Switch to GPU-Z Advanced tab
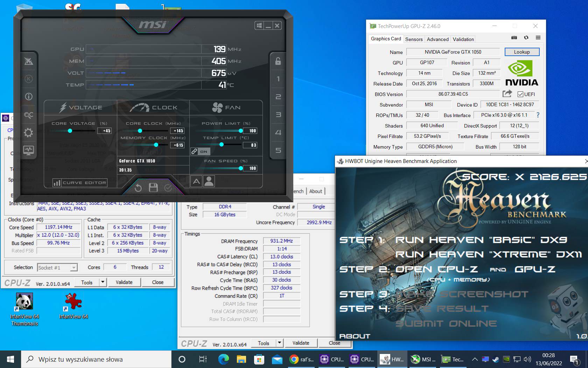Screen dimensions: 588x368 [437, 39]
